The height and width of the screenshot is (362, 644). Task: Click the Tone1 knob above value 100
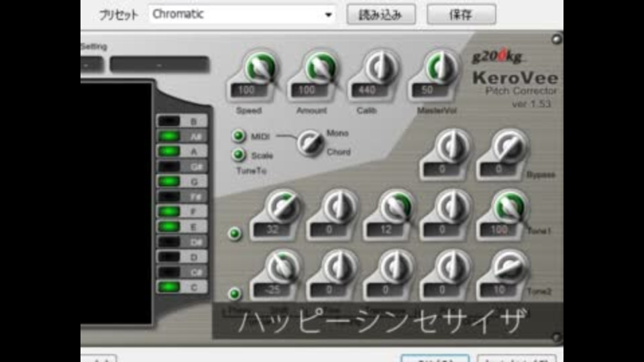click(x=509, y=207)
